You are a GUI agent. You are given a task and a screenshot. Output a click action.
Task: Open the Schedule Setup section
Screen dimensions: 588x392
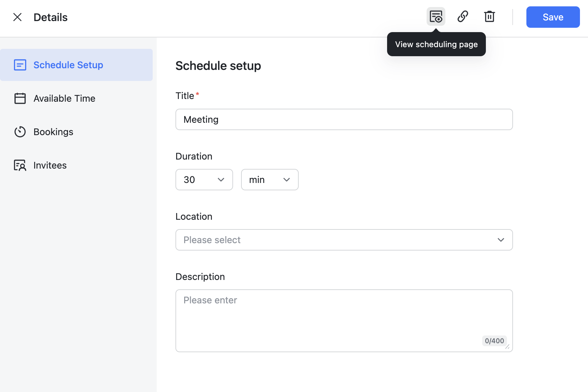(x=68, y=65)
